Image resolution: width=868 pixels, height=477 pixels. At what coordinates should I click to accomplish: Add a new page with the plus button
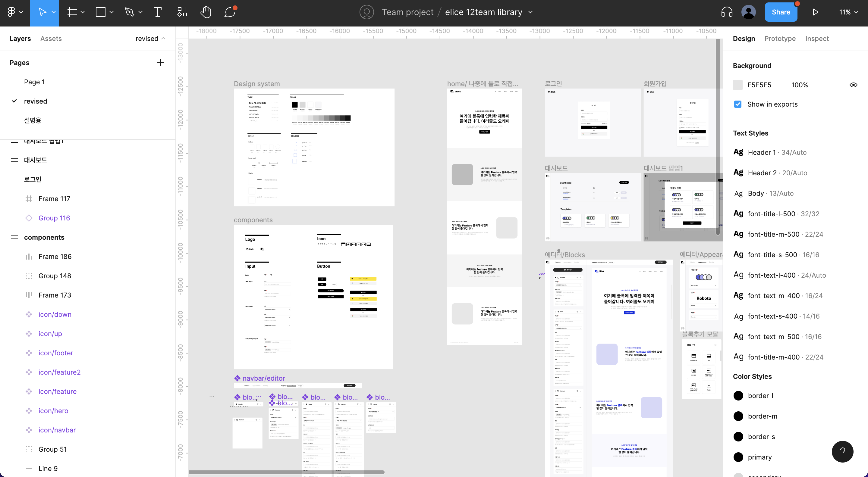161,62
